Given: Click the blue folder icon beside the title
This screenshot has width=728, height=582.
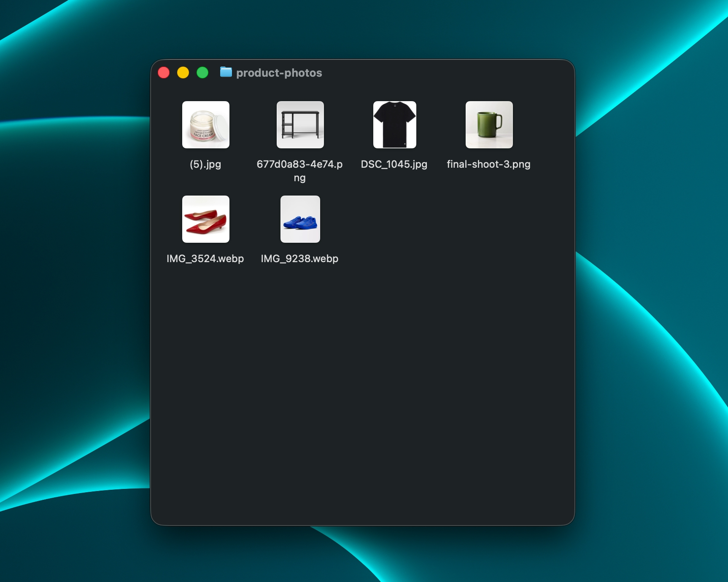Looking at the screenshot, I should pyautogui.click(x=226, y=72).
